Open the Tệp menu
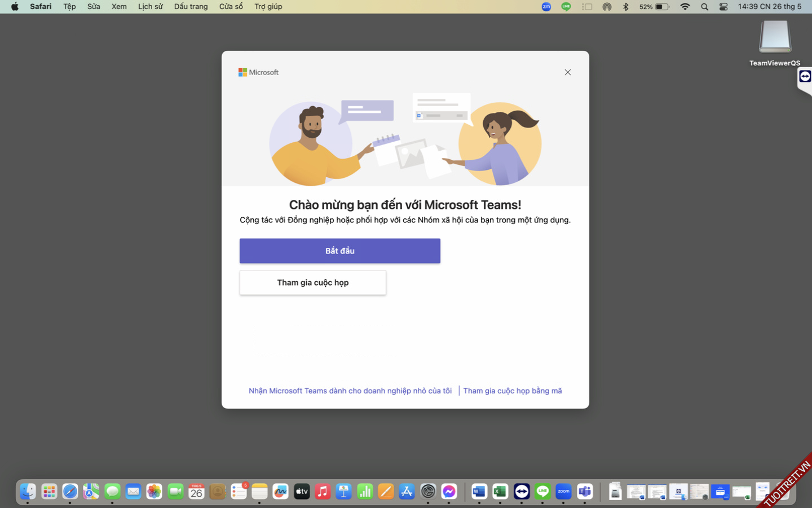This screenshot has width=812, height=508. click(x=69, y=7)
